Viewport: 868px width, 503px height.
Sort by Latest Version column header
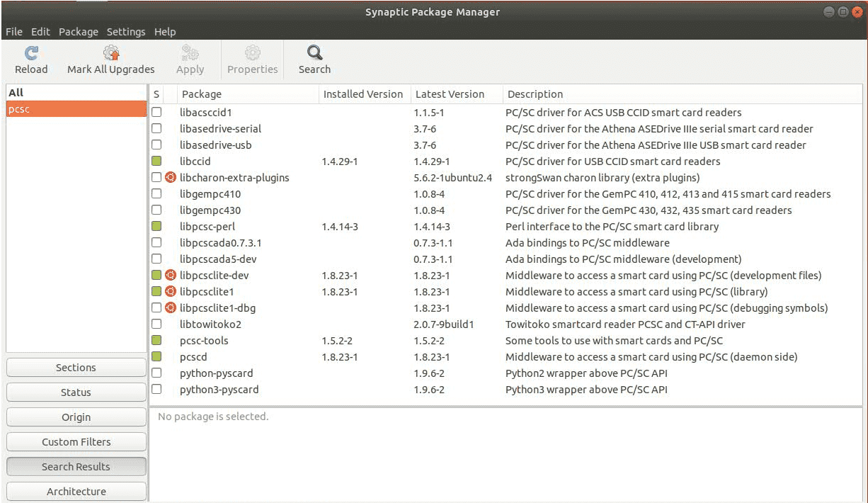click(457, 94)
